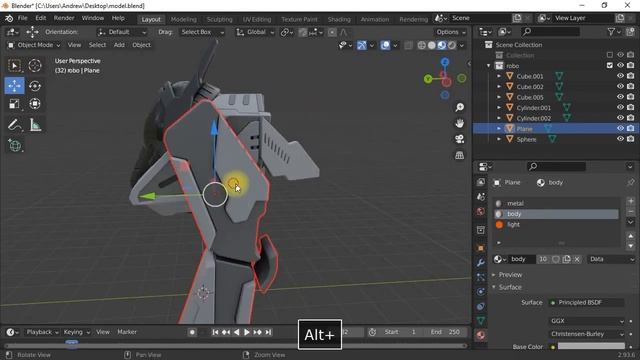640x360 pixels.
Task: Click the zoom view magnifier icon
Action: tap(460, 107)
